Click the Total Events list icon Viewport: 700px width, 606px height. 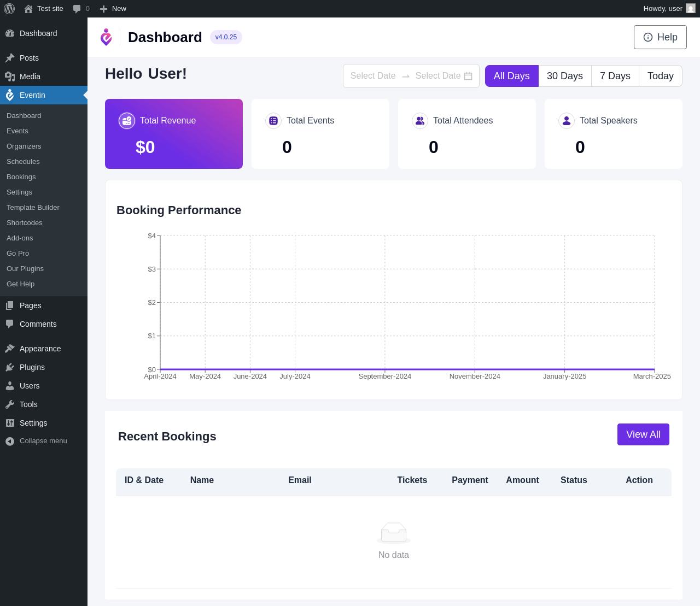[273, 121]
